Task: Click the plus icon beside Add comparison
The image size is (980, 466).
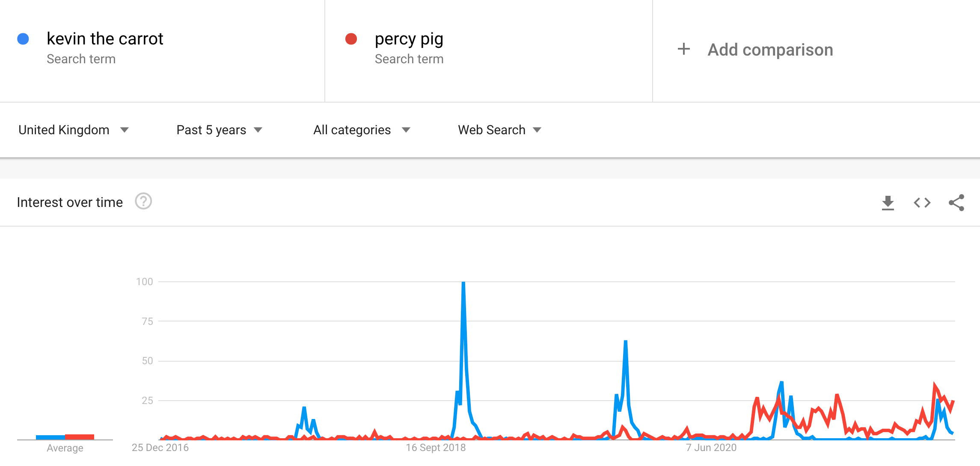Action: [684, 49]
